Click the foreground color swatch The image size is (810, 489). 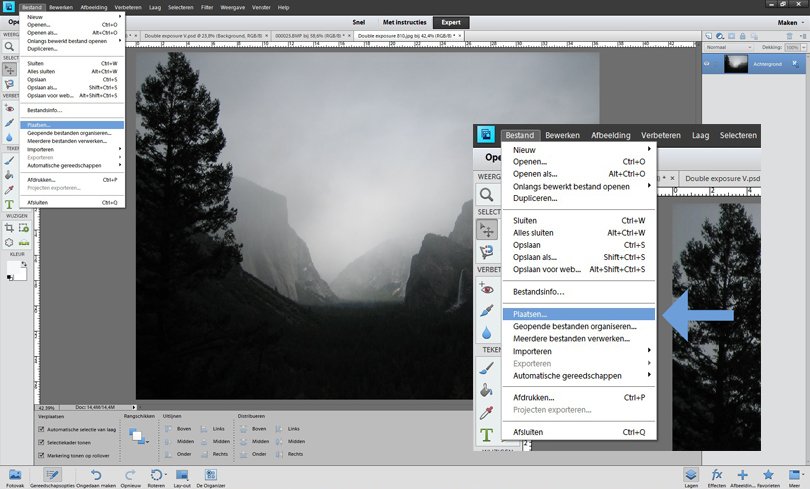[12, 267]
